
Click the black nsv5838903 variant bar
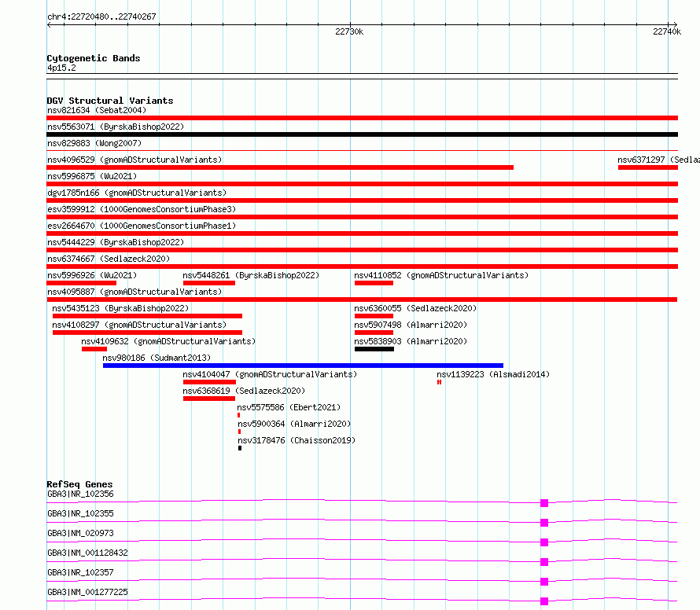click(x=374, y=349)
